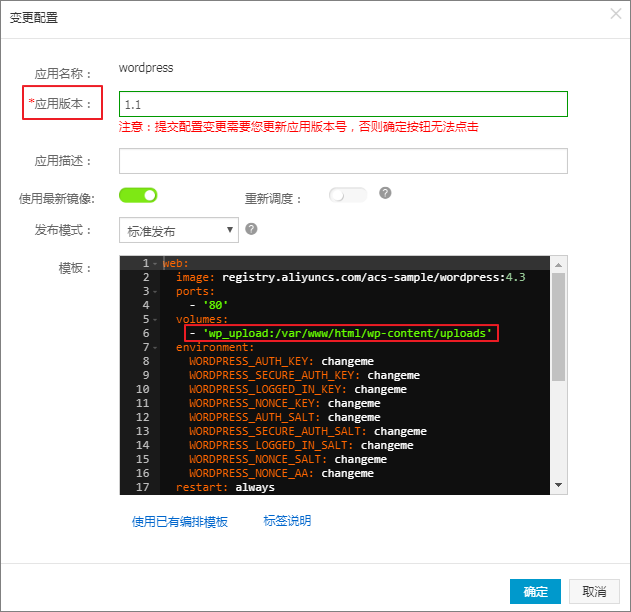Click the WORDPRESS_NONCE_AA line
The width and height of the screenshot is (631, 612).
pos(281,473)
